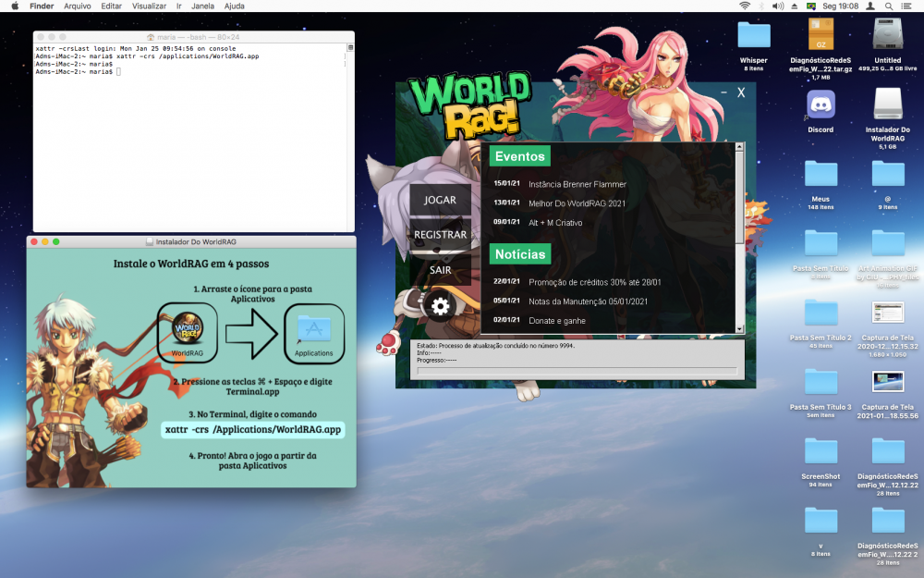Open the Donate e ganhe news item
The height and width of the screenshot is (578, 924).
[557, 321]
